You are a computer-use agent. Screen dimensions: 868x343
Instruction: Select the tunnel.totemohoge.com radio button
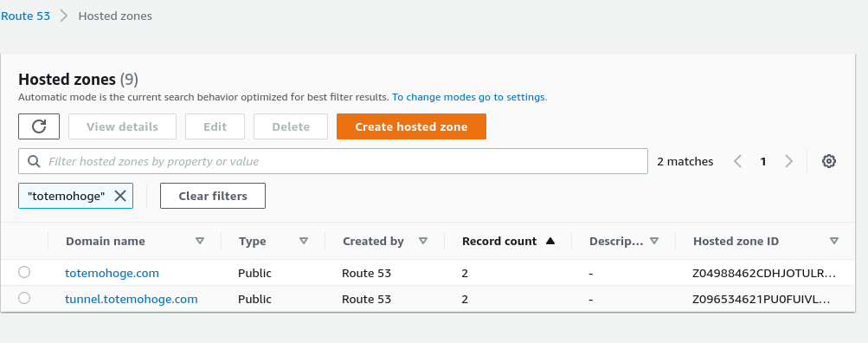[x=24, y=298]
